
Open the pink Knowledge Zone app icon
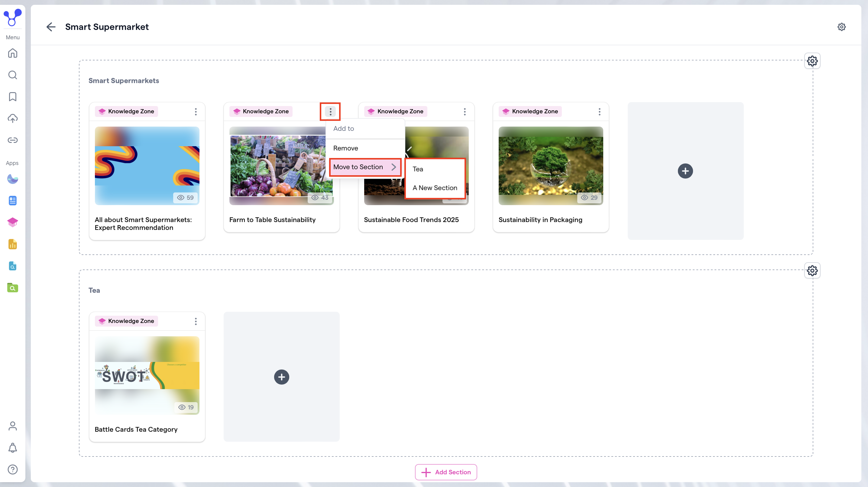click(x=12, y=222)
